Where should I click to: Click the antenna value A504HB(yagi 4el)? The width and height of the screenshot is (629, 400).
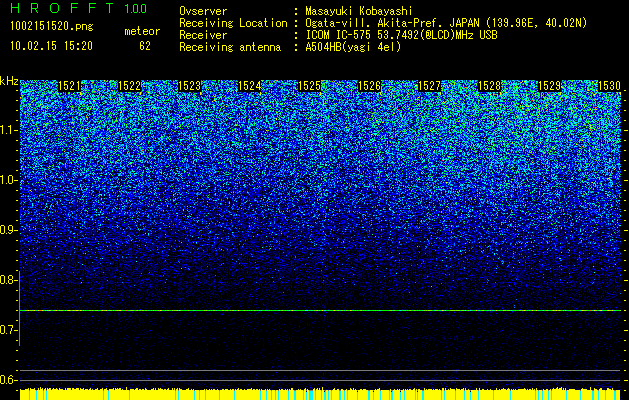[x=353, y=47]
